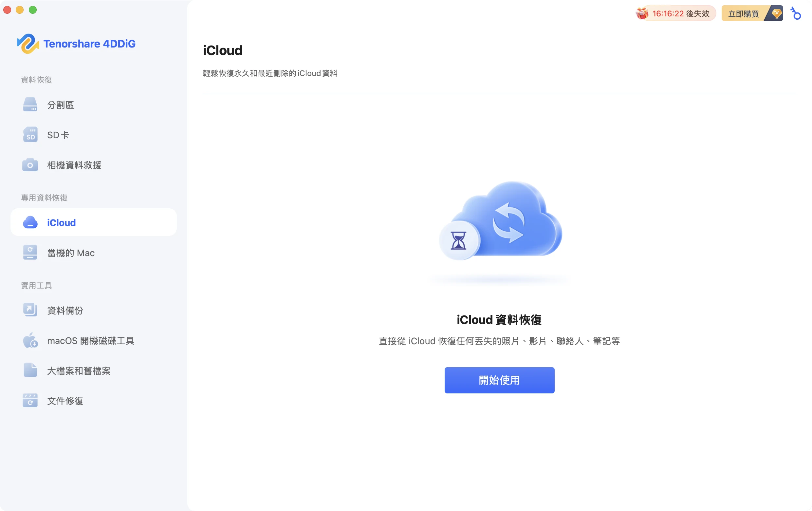Screen dimensions: 812x511
Task: Click the 實用工具 section label
Action: tap(36, 285)
